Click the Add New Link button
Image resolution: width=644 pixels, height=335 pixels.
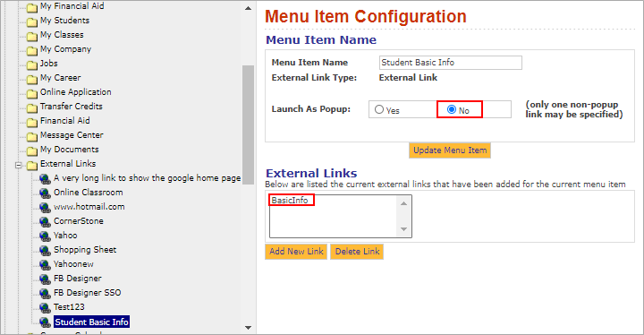pyautogui.click(x=296, y=252)
